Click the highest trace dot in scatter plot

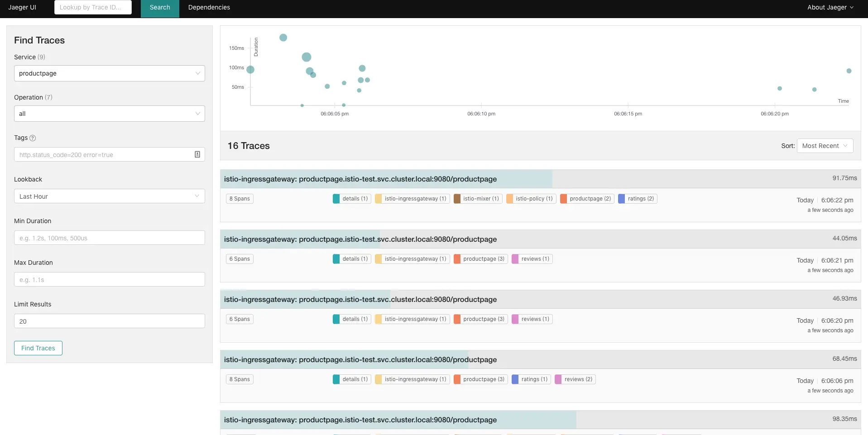pos(283,38)
